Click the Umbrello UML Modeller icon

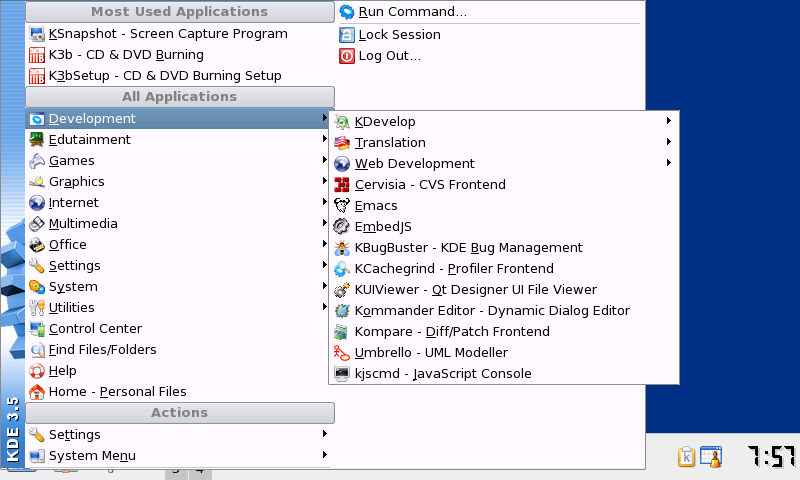click(x=341, y=353)
